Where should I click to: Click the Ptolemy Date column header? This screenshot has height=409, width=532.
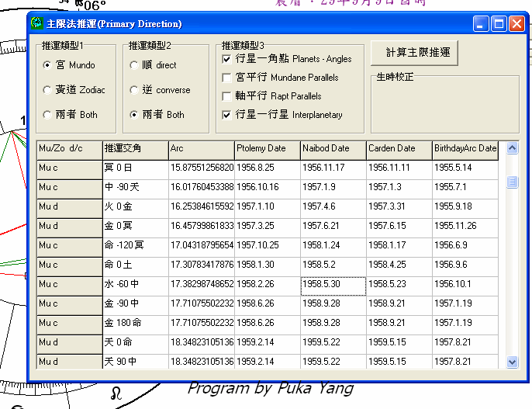point(268,151)
